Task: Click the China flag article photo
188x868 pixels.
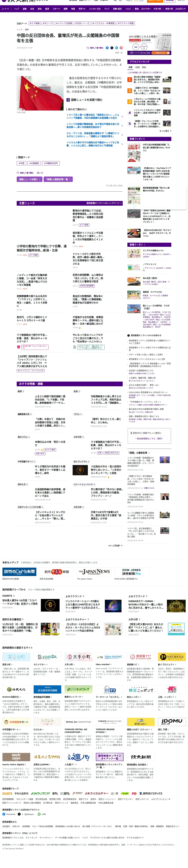Action: coord(40,93)
